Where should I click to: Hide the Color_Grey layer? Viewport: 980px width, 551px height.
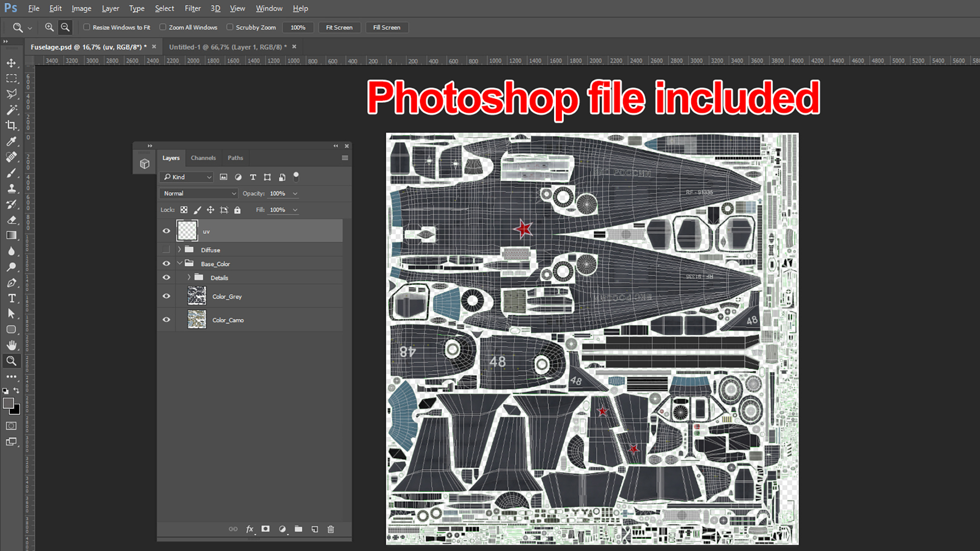tap(166, 296)
